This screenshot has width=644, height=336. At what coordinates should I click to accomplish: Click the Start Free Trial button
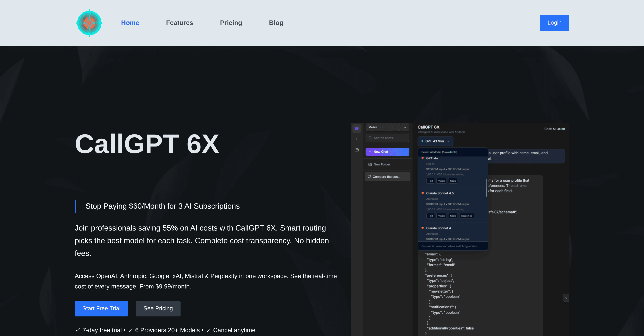[x=101, y=309]
